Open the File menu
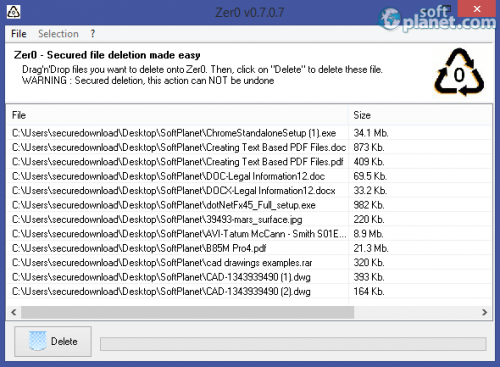The width and height of the screenshot is (500, 367). point(19,34)
